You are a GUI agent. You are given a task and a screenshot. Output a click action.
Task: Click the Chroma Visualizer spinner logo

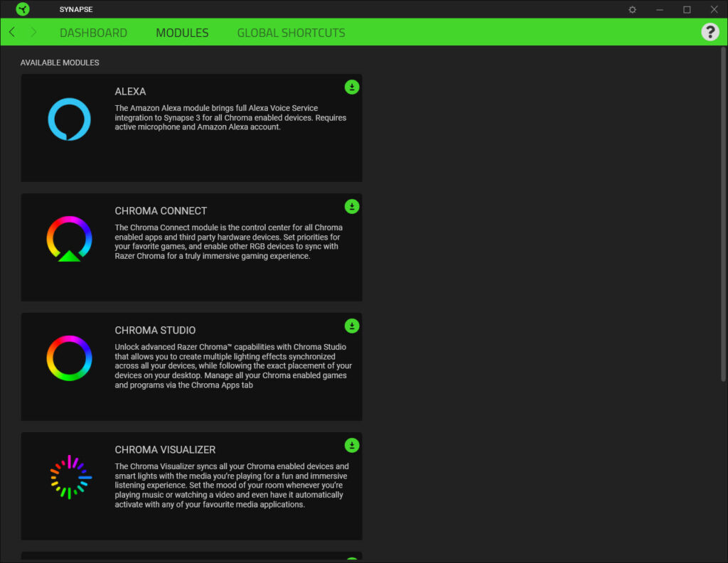coord(70,477)
